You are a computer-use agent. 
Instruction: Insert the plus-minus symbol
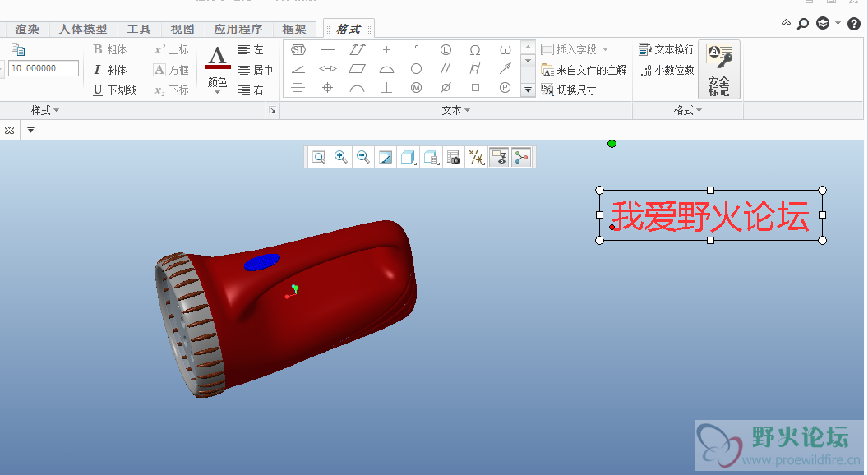tap(386, 50)
